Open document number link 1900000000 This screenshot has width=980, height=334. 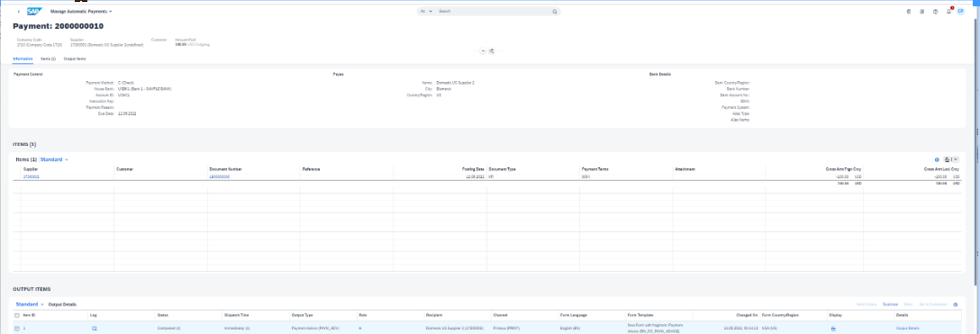(x=220, y=176)
